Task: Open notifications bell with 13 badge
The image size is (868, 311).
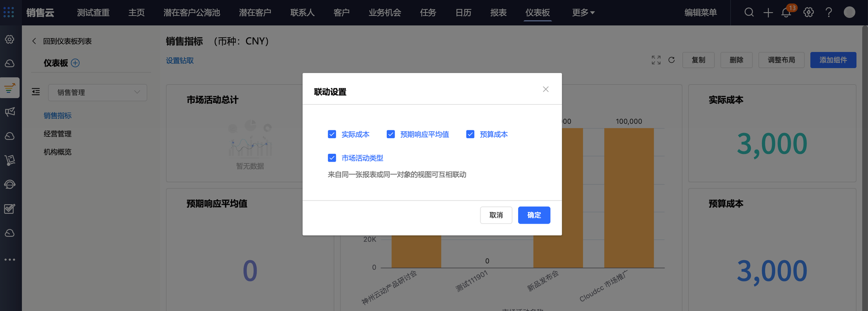Action: click(x=786, y=12)
